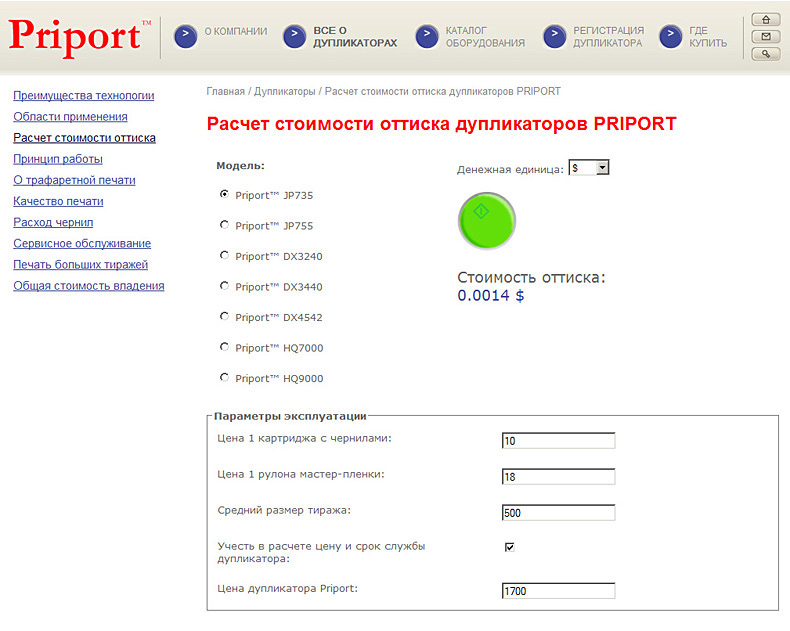Click the Параметры эксплуатации group title
The width and height of the screenshot is (790, 631).
[290, 416]
